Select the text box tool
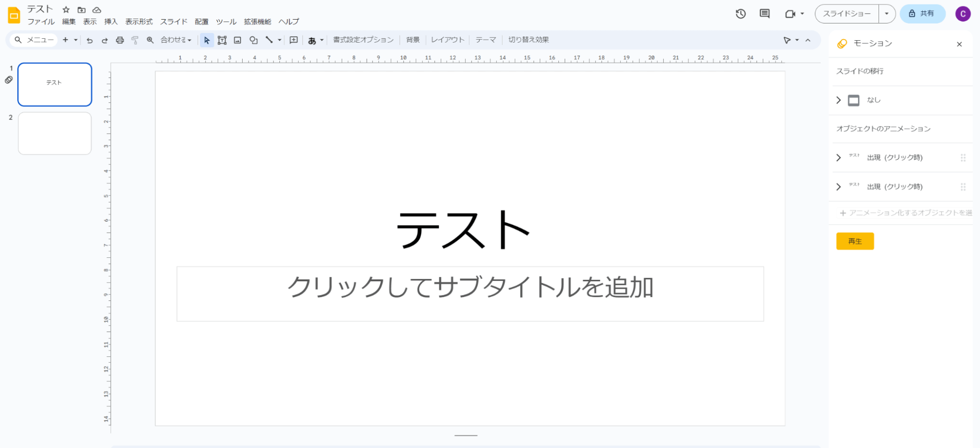This screenshot has height=448, width=980. [222, 40]
